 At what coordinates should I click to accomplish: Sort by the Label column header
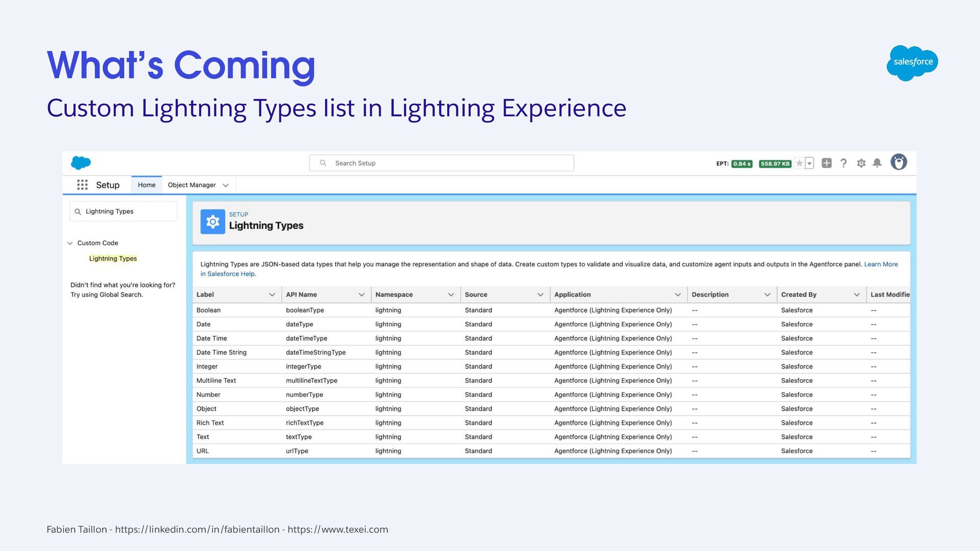click(x=205, y=295)
